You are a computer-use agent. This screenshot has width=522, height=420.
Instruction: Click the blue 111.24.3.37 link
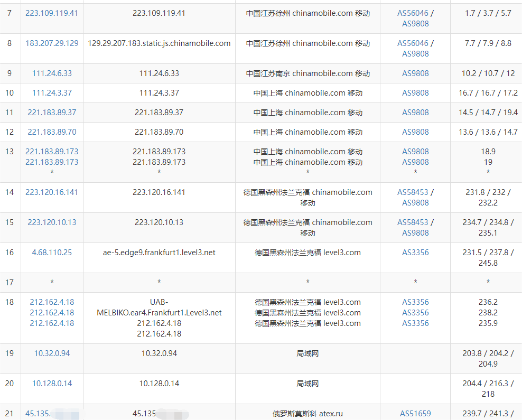52,93
